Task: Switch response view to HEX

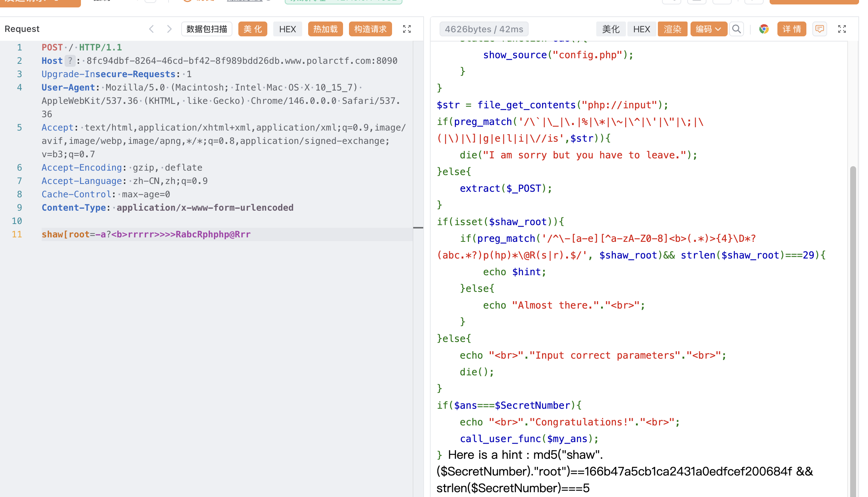Action: tap(642, 29)
